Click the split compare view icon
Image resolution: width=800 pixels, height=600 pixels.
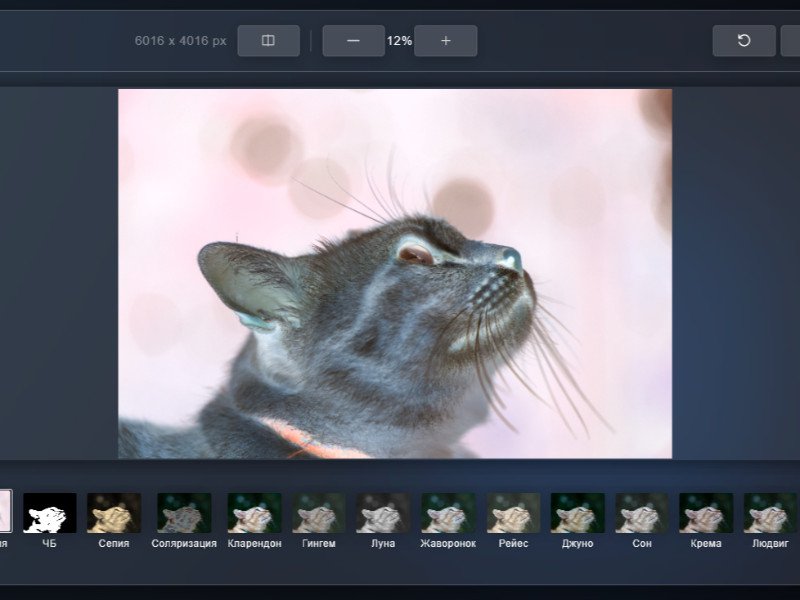(x=268, y=41)
